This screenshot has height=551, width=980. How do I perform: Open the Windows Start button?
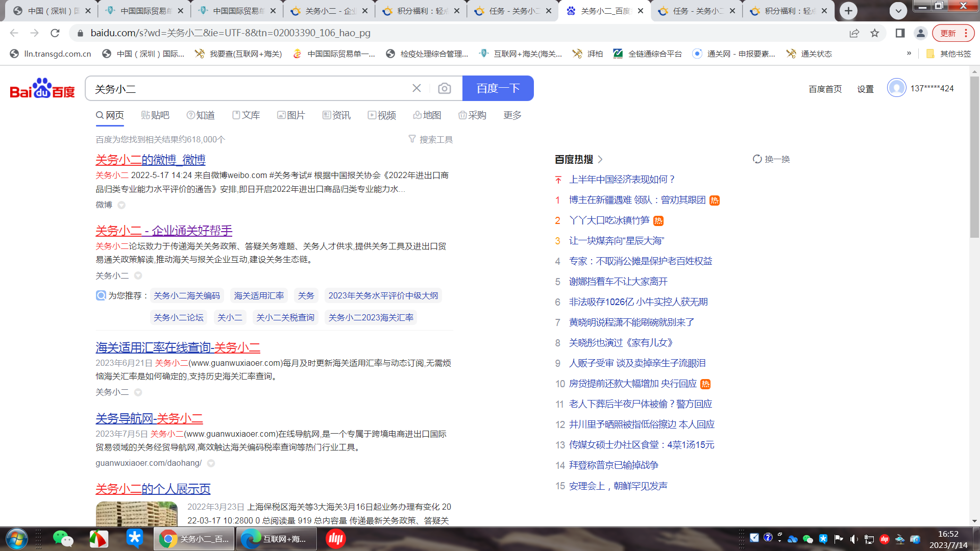coord(17,539)
